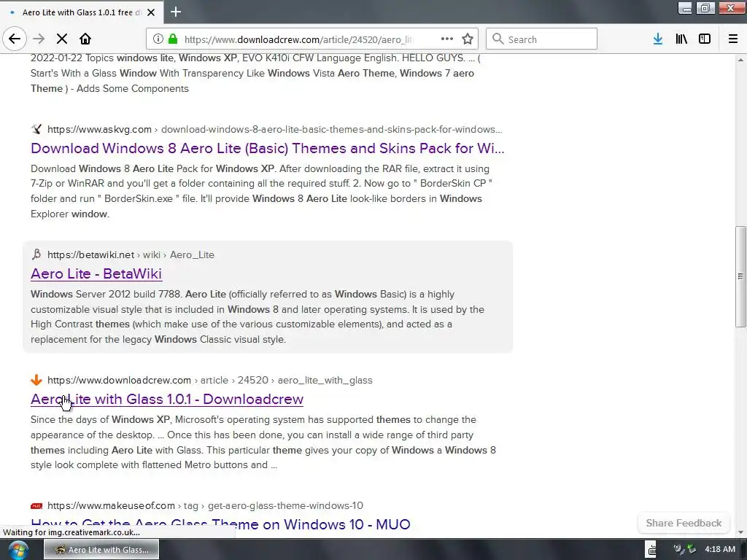Viewport: 747px width, 560px height.
Task: Open a new tab with plus button
Action: click(176, 12)
